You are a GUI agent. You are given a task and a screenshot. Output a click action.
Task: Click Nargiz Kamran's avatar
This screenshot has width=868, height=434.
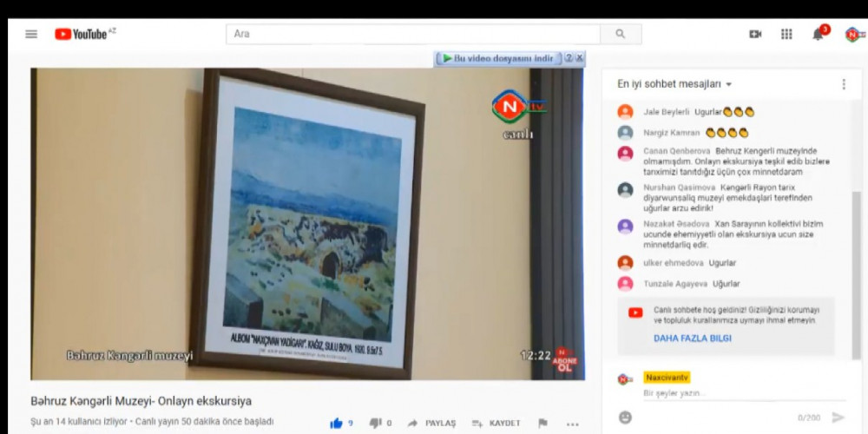625,133
